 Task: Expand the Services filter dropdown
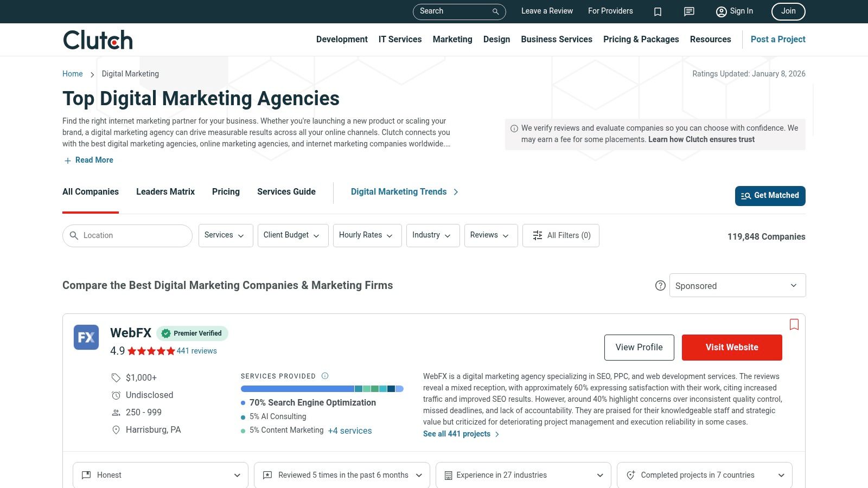[225, 235]
